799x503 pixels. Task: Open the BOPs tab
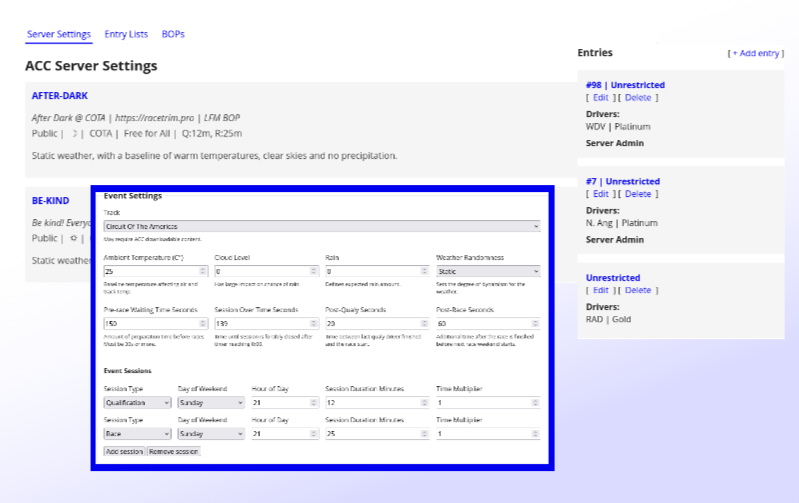coord(173,34)
